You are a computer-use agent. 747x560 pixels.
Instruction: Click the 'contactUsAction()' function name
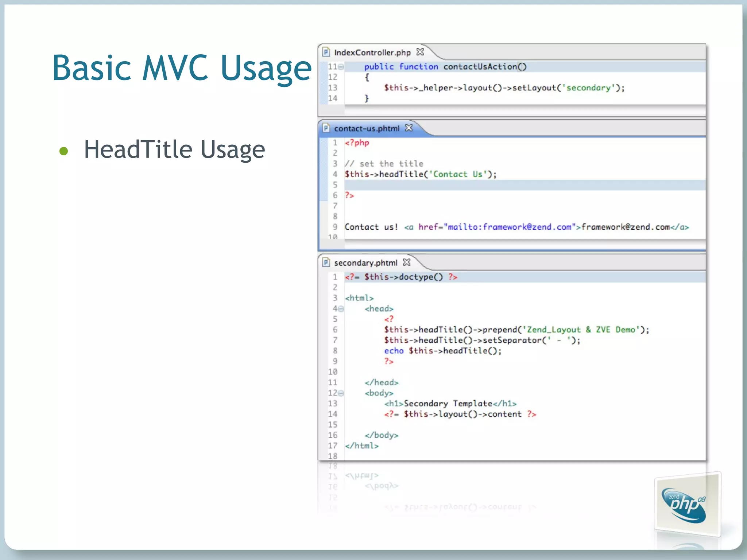[x=485, y=67]
